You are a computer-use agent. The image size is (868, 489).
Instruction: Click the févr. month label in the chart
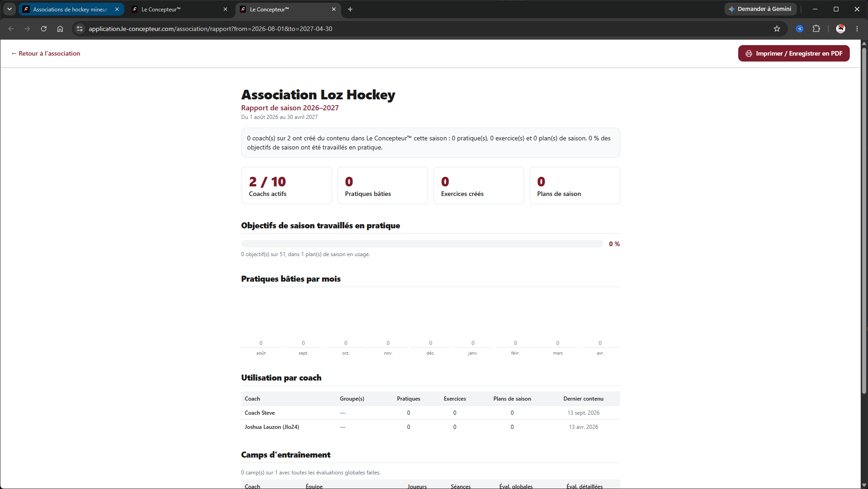click(515, 353)
